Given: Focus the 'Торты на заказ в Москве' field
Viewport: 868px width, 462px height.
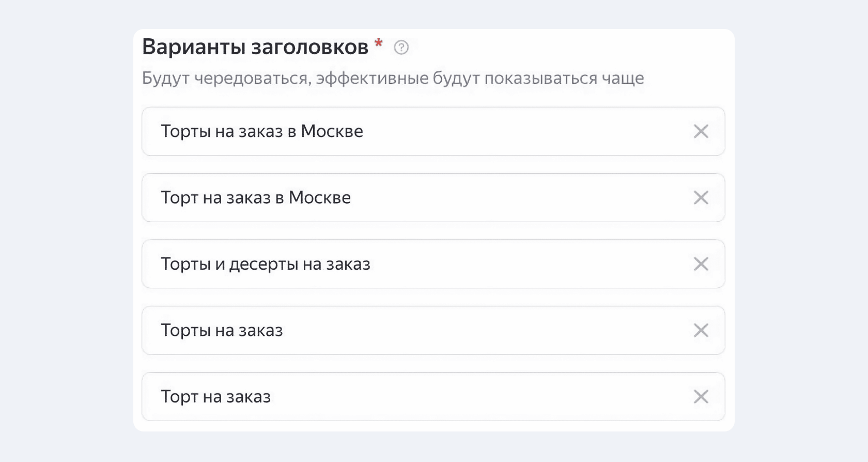Looking at the screenshot, I should 433,131.
